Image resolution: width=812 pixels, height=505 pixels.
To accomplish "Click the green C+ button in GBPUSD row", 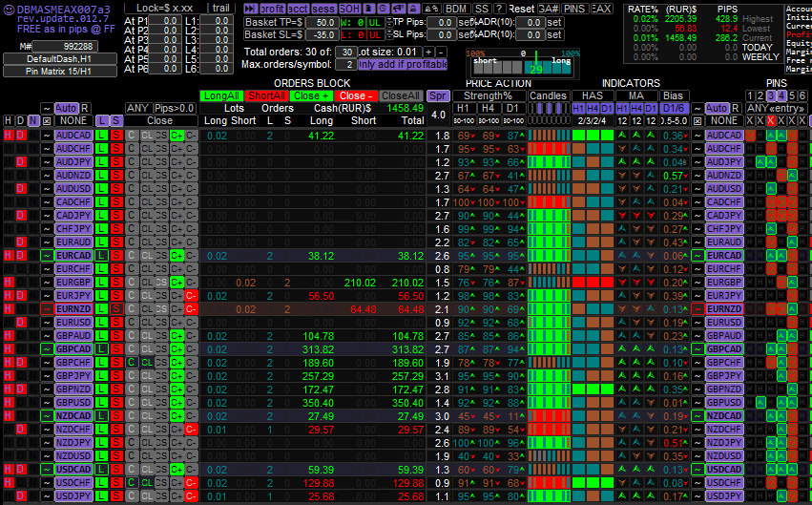I will pyautogui.click(x=177, y=403).
